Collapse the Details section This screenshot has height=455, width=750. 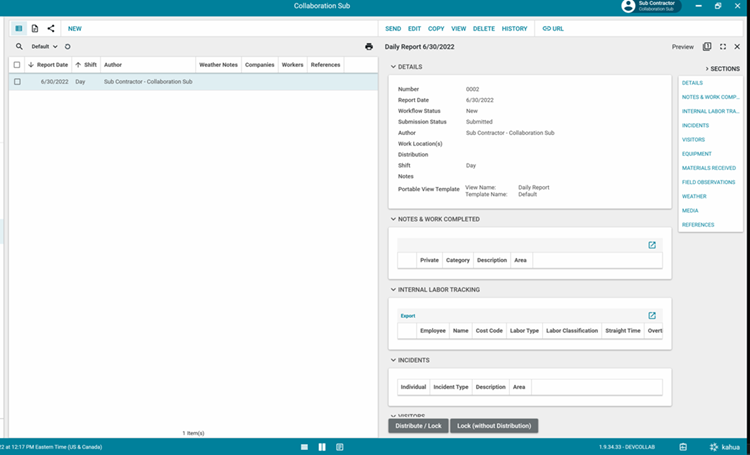[x=393, y=67]
